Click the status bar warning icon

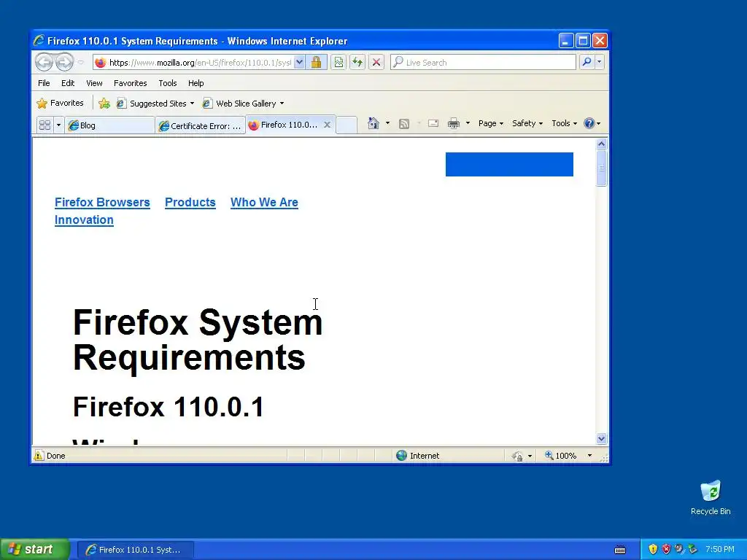pyautogui.click(x=39, y=456)
